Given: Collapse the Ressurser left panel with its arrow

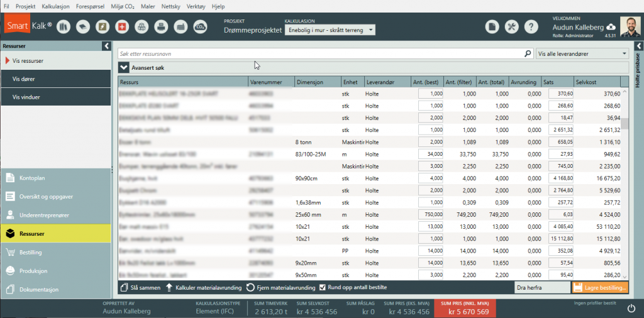Looking at the screenshot, I should (x=106, y=46).
